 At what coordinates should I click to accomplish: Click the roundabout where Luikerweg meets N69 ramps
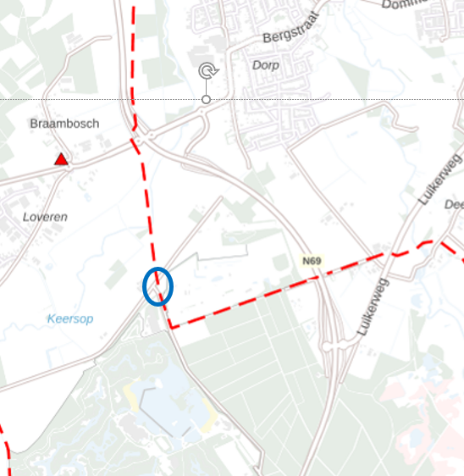point(328,347)
